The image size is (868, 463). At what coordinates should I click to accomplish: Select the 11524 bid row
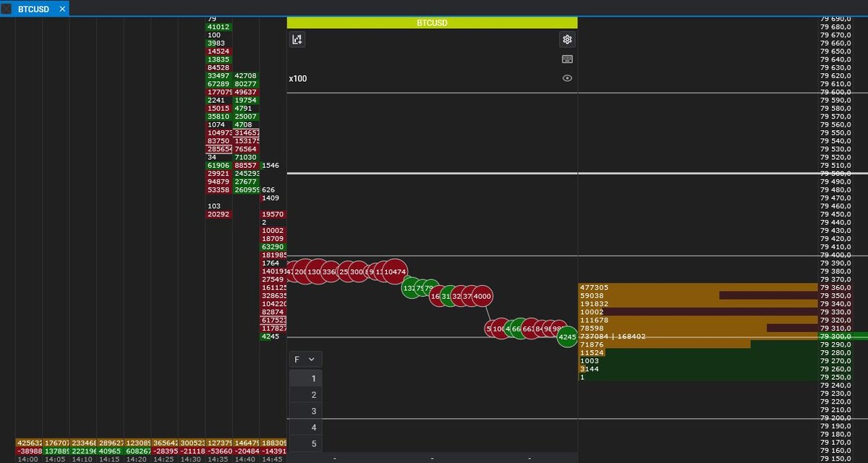point(698,352)
